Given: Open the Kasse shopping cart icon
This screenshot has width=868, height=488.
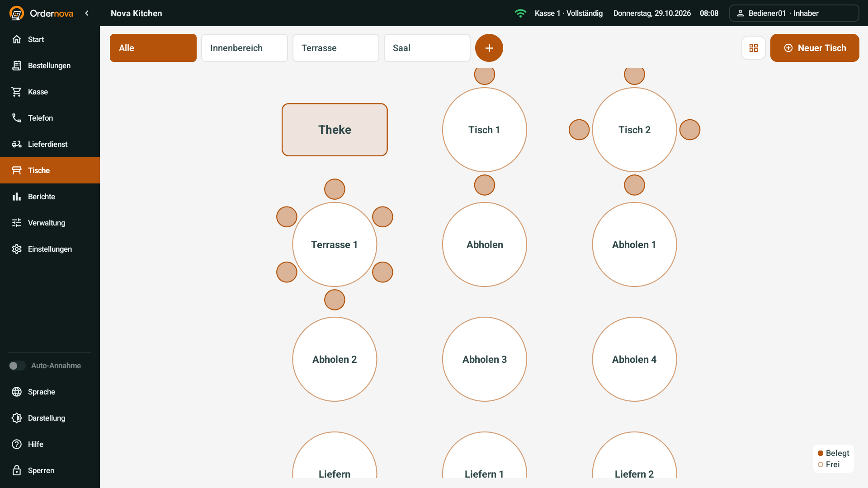Looking at the screenshot, I should click(17, 92).
